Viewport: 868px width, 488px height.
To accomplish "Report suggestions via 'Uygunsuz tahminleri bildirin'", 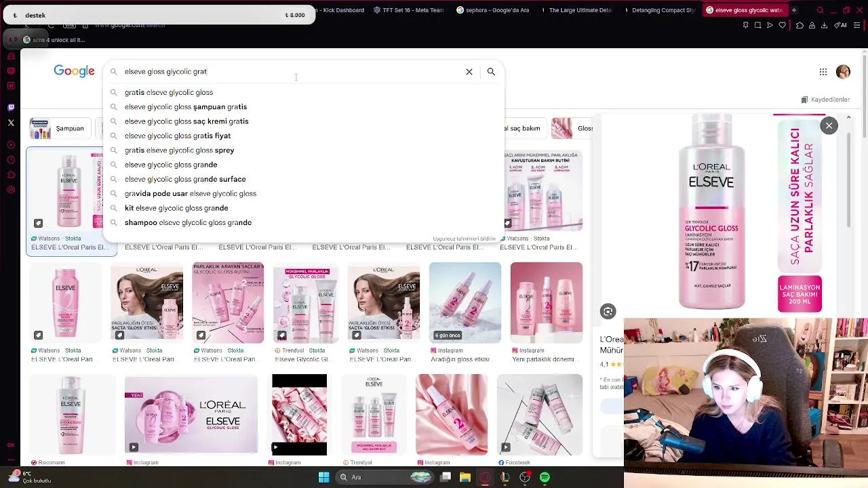I will coord(465,239).
